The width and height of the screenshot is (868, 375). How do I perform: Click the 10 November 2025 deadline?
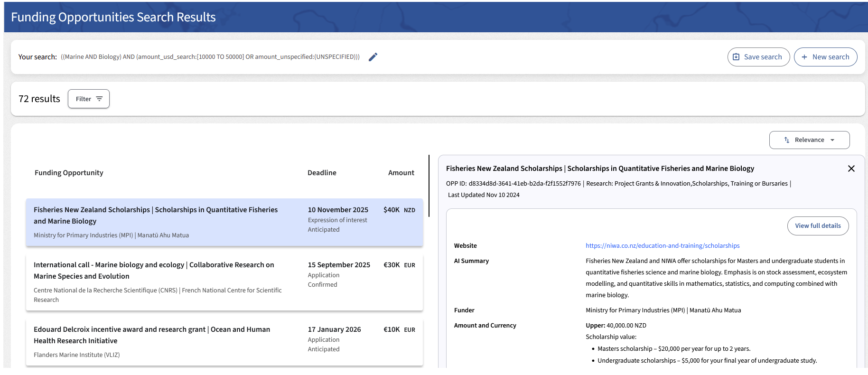pos(338,210)
